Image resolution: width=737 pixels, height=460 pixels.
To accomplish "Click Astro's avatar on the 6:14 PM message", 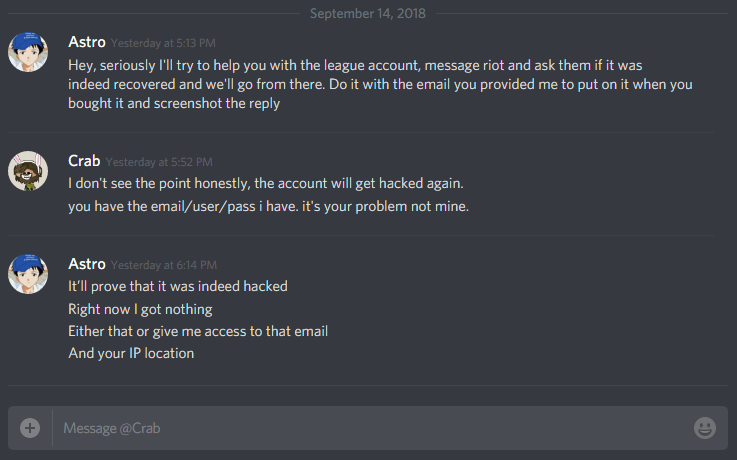I will pos(28,274).
